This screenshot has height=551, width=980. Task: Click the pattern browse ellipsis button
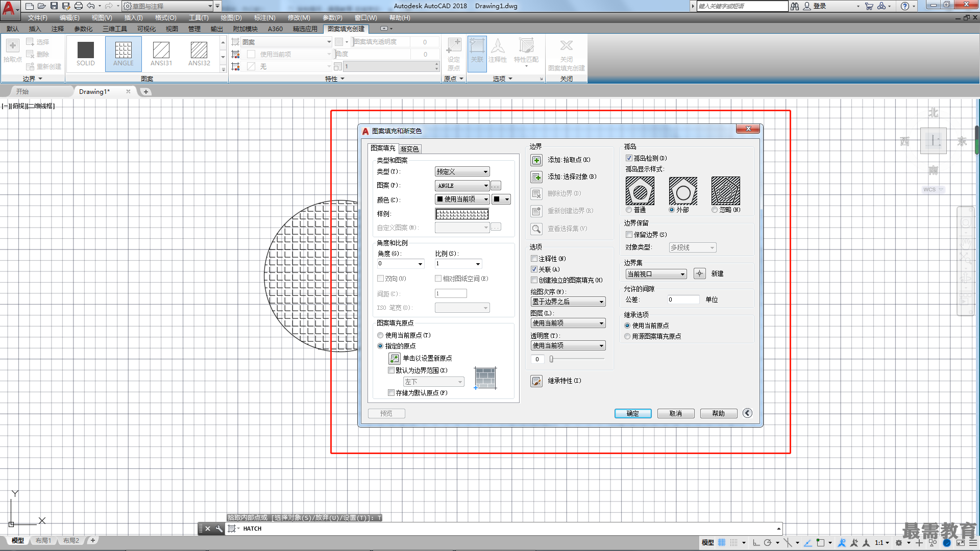496,186
